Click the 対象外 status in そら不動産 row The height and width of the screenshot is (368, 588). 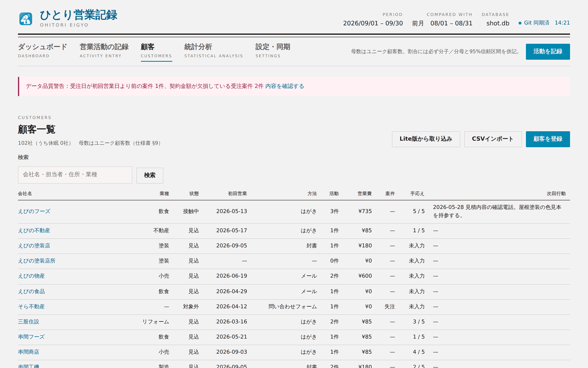[191, 307]
